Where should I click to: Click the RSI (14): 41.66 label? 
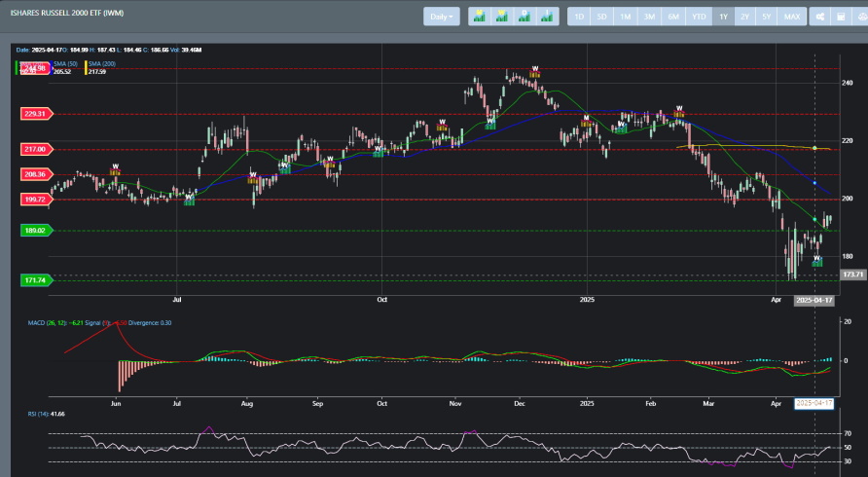[46, 414]
